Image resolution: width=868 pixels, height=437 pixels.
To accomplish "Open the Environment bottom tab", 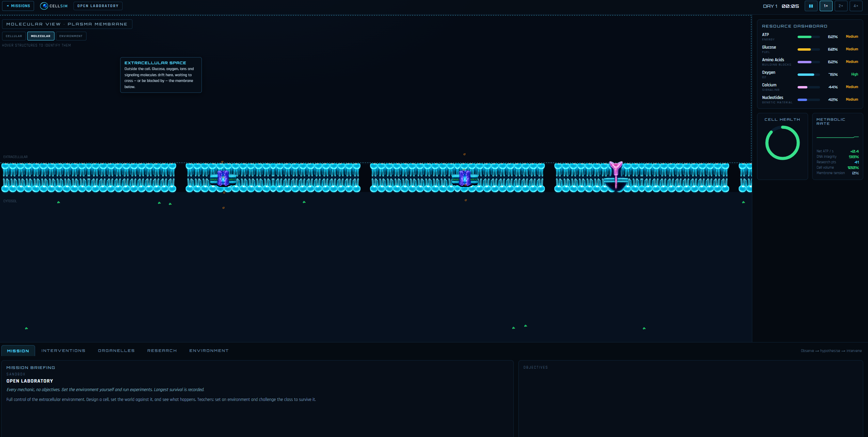I will (x=209, y=351).
